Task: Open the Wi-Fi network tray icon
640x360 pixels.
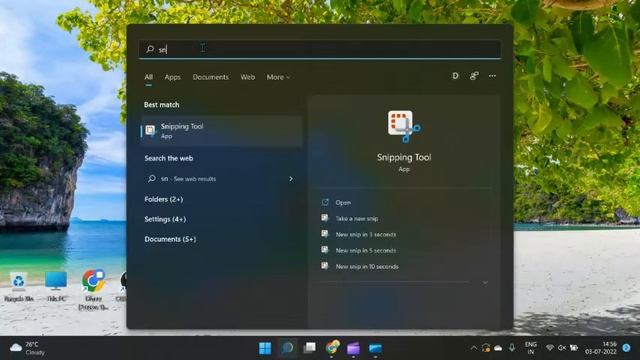Action: point(550,348)
